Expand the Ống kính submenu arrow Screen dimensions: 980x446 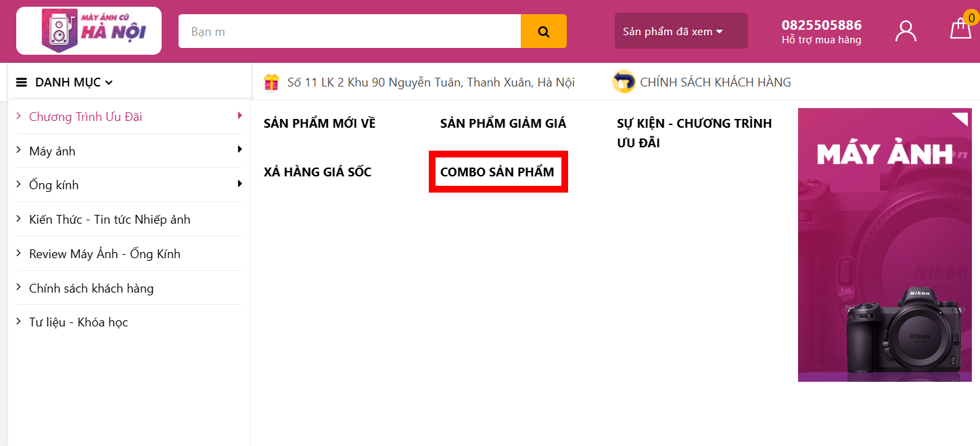click(239, 184)
